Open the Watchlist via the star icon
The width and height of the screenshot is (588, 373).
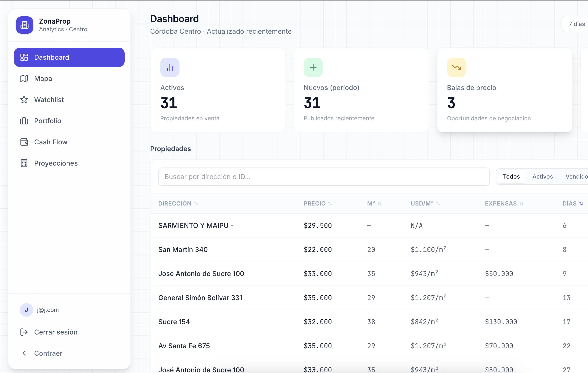coord(24,100)
